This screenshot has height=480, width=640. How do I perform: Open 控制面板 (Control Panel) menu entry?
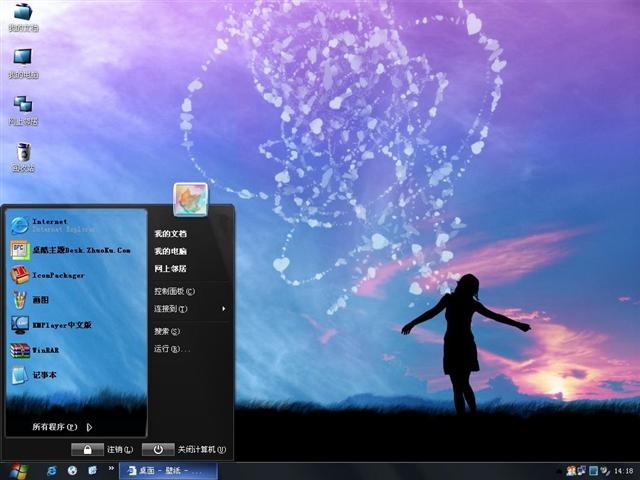[174, 291]
